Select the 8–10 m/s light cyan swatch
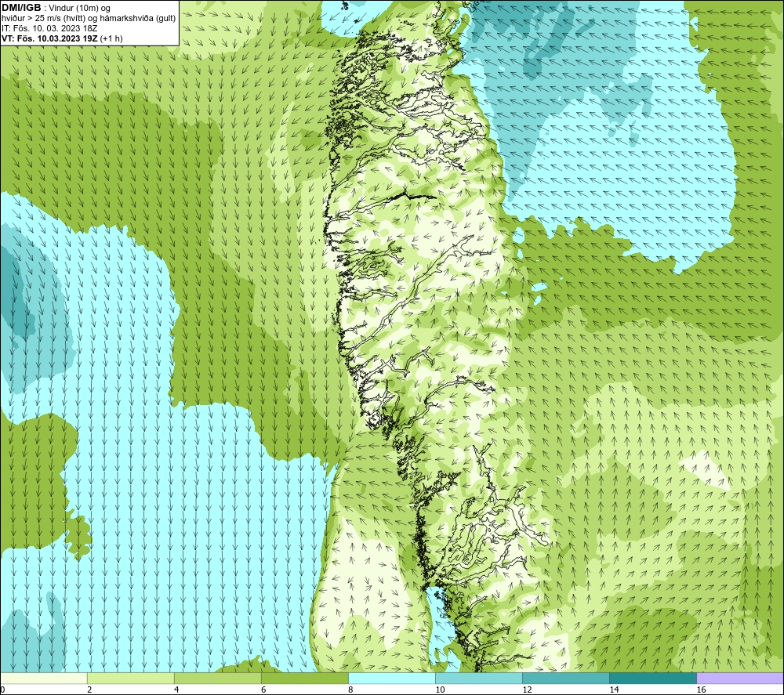Screen dimensions: 784x695 pos(391,679)
